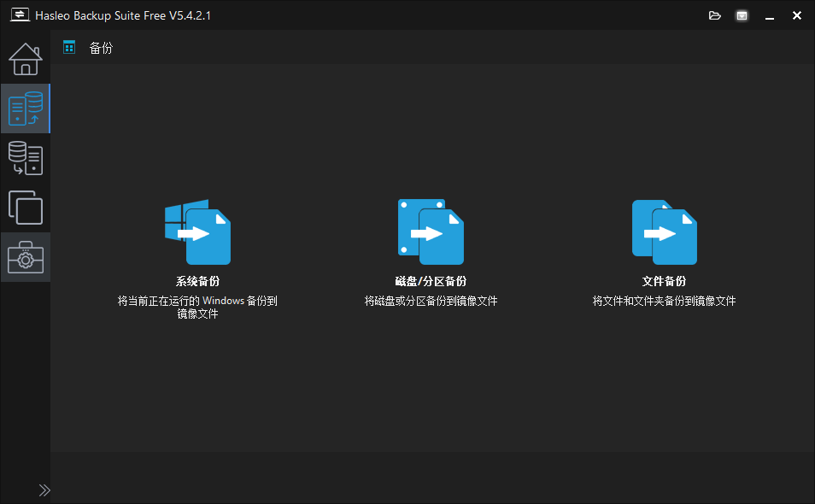Click description 将磁盘或分区备份到镜像文件

[x=431, y=301]
